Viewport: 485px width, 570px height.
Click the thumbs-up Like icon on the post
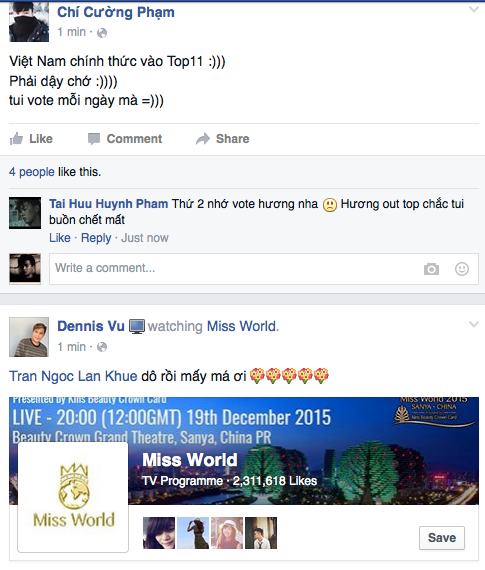click(16, 139)
